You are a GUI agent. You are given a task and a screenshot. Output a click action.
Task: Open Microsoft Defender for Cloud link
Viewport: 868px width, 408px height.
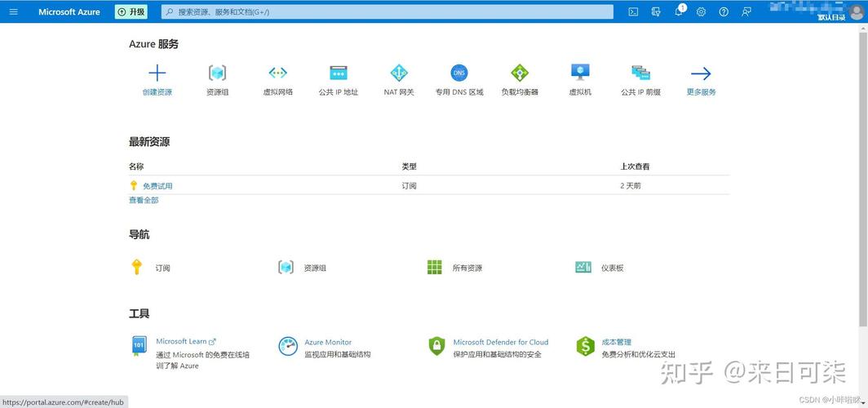(x=501, y=343)
